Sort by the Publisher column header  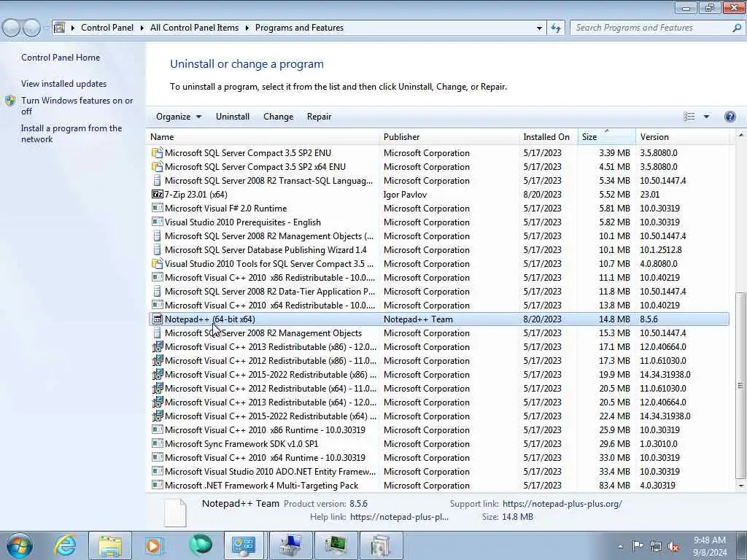(x=449, y=137)
